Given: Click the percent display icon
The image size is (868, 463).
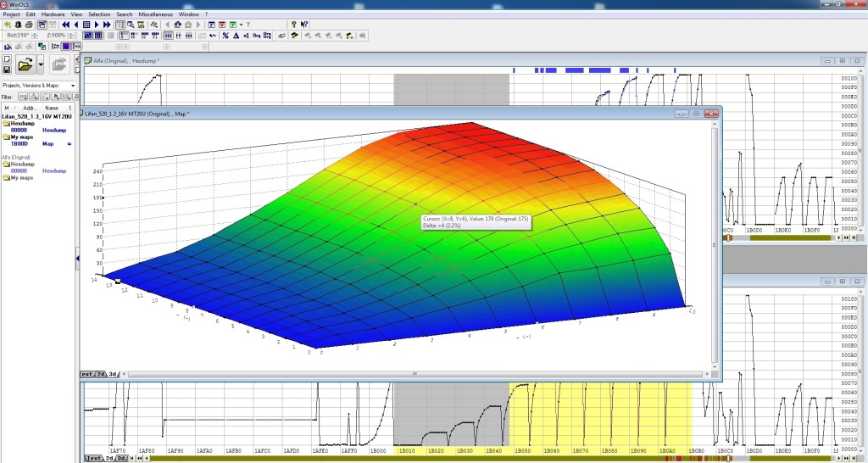Looking at the screenshot, I should point(225,36).
